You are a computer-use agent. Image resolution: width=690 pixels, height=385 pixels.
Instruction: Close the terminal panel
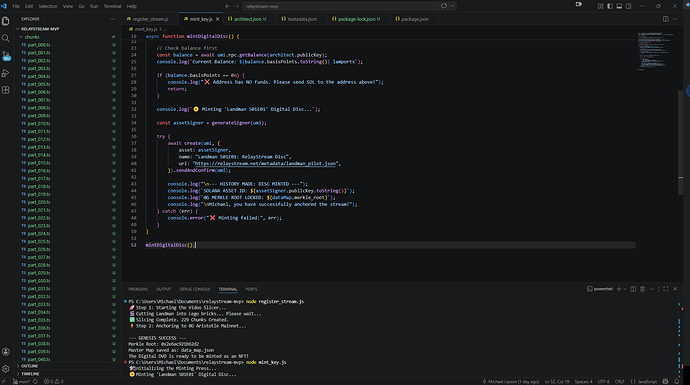675,289
